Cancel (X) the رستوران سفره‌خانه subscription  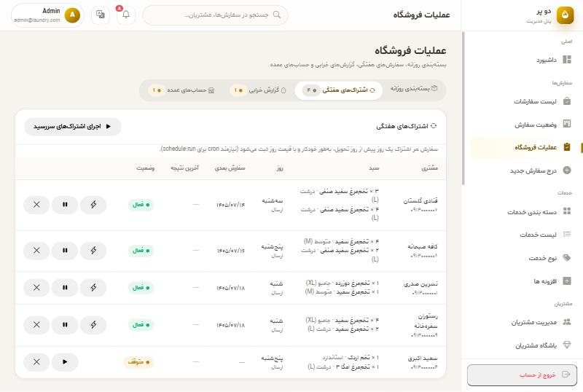tap(36, 325)
